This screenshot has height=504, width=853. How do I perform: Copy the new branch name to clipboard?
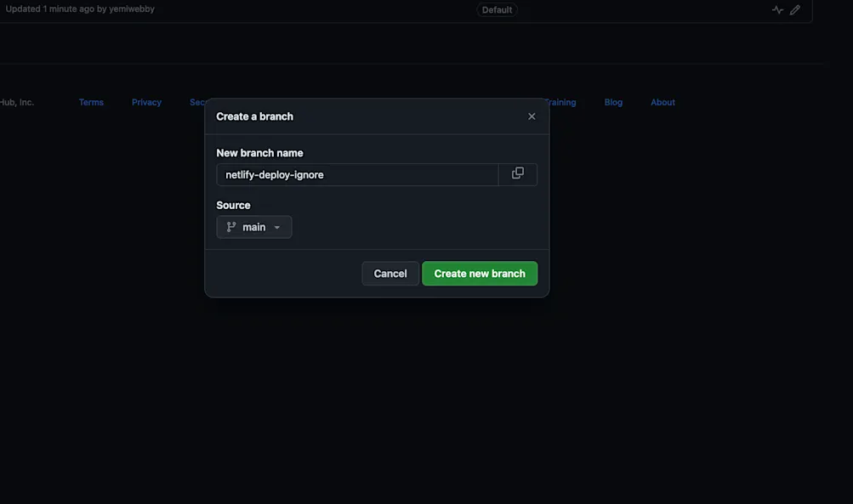click(517, 173)
